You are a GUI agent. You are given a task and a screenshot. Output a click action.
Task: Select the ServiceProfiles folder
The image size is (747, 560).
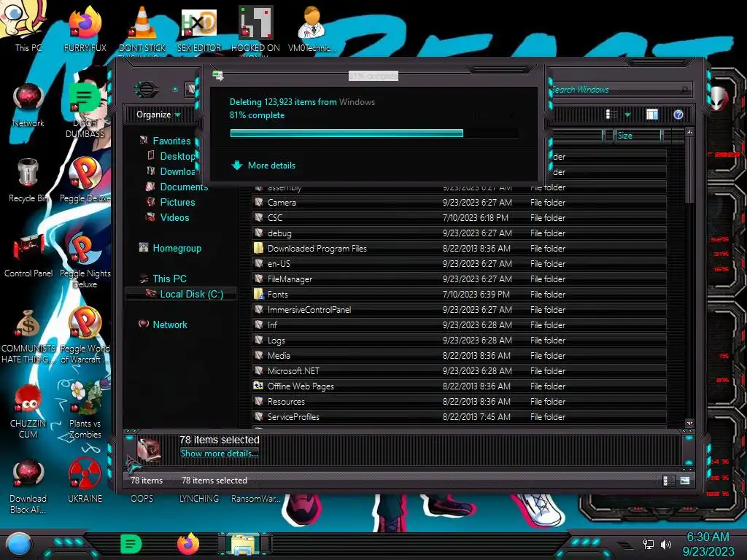[x=460, y=416]
